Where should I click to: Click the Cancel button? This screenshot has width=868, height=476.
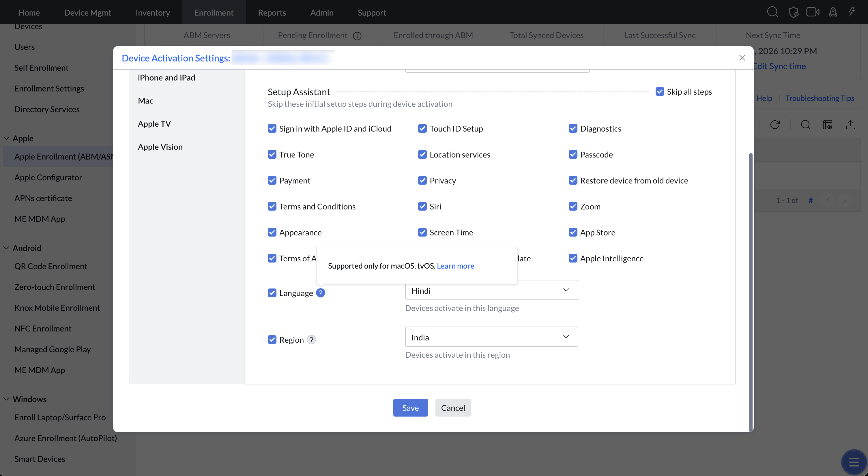pos(453,408)
